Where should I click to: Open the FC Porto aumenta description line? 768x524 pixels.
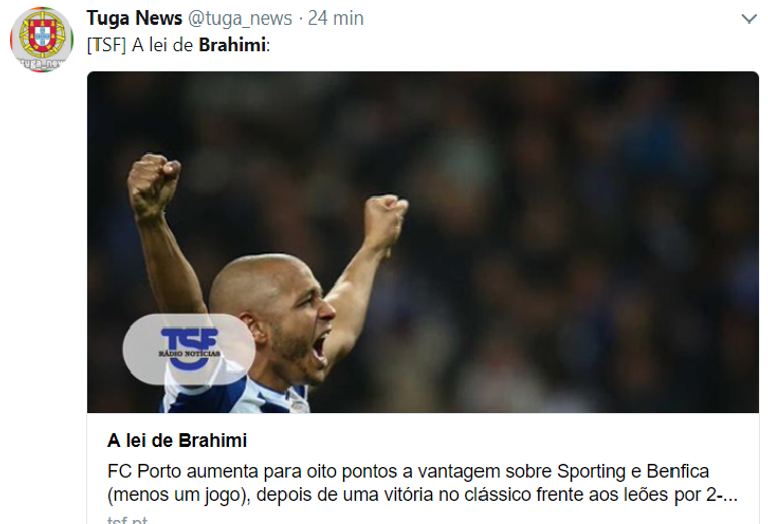pyautogui.click(x=408, y=471)
